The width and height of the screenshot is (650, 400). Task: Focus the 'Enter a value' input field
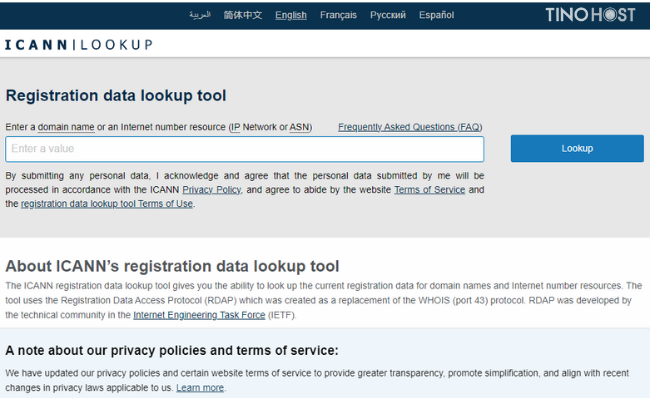pos(245,149)
